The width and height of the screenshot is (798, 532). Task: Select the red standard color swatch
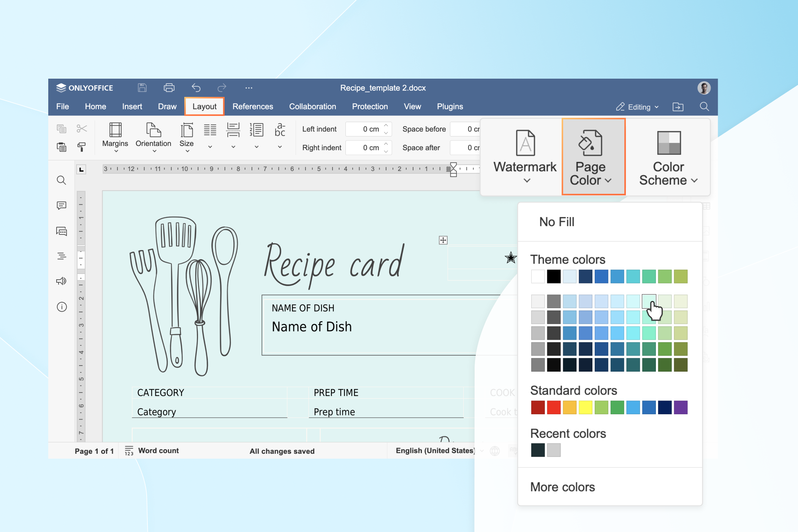click(x=554, y=407)
